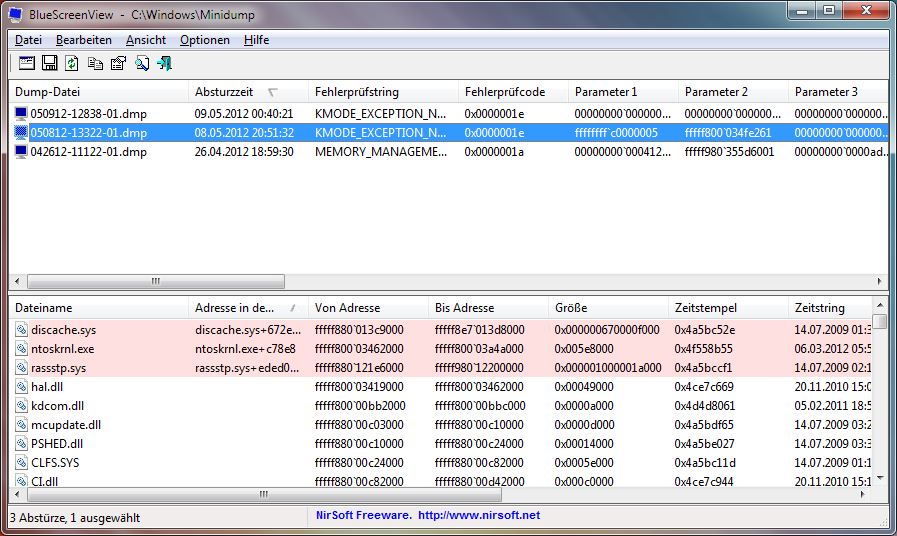Sort by the Fehlerprüfstring column header
Image resolution: width=897 pixels, height=536 pixels.
(x=383, y=92)
